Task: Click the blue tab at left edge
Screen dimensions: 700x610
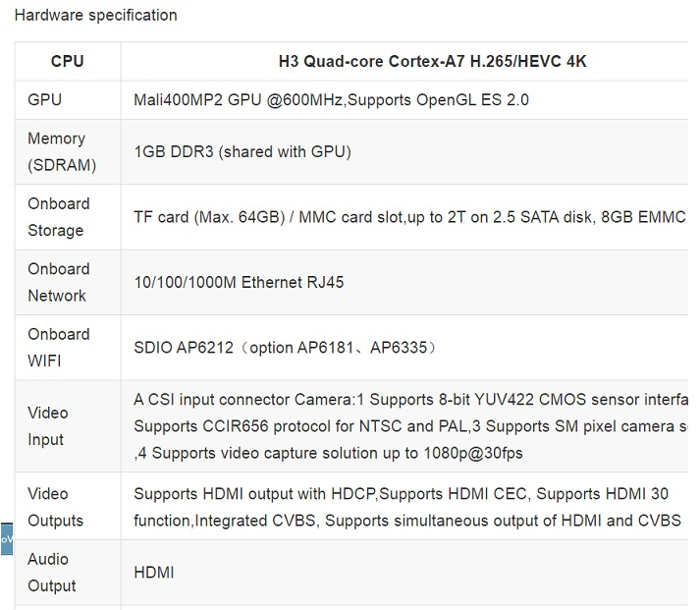Action: point(7,539)
